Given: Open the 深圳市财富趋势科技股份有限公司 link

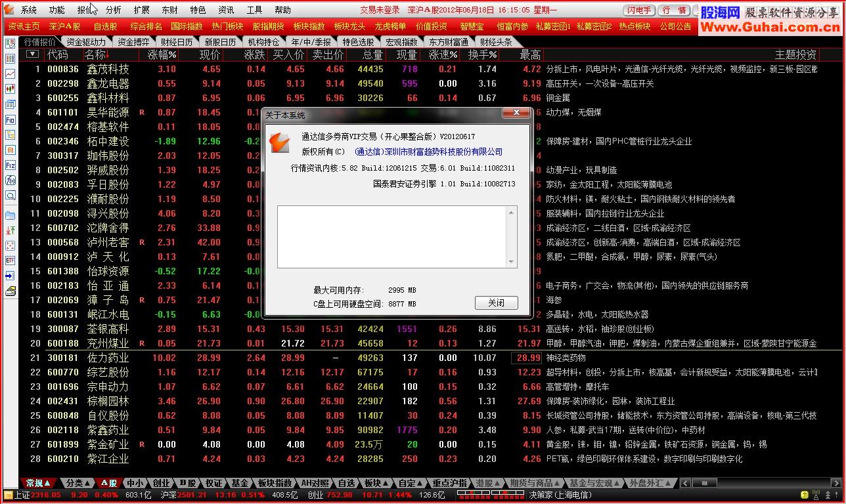Looking at the screenshot, I should pos(428,152).
